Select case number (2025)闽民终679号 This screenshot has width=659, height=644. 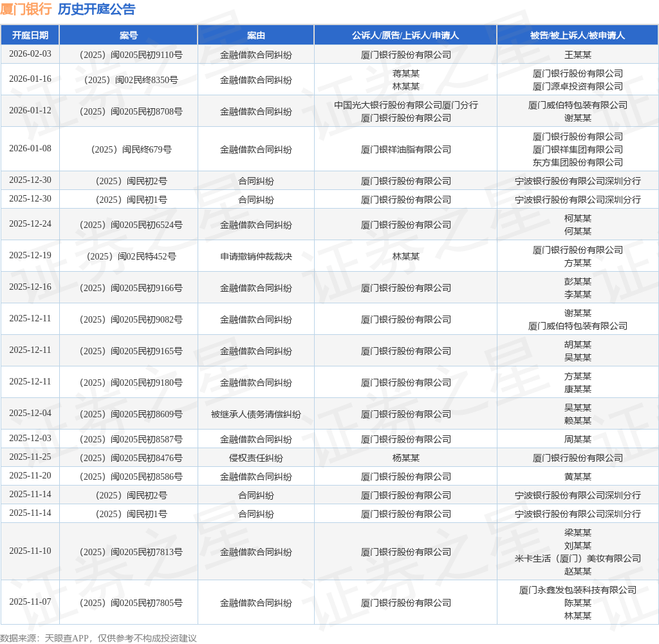coord(131,149)
